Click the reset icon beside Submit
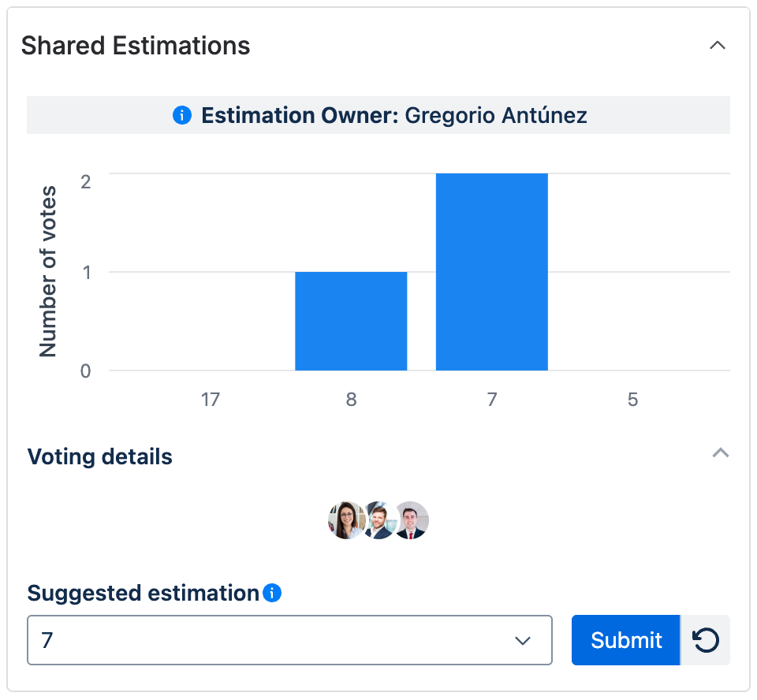Image resolution: width=757 pixels, height=700 pixels. coord(706,640)
